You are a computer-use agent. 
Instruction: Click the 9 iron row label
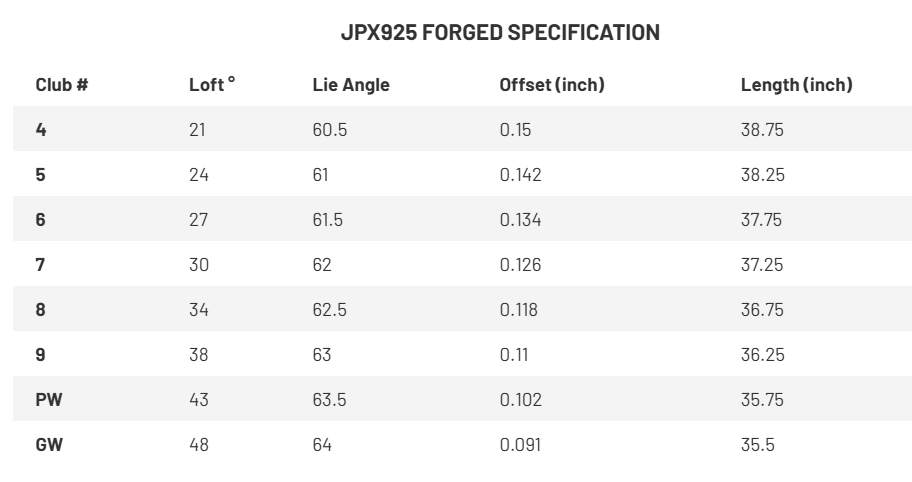41,355
